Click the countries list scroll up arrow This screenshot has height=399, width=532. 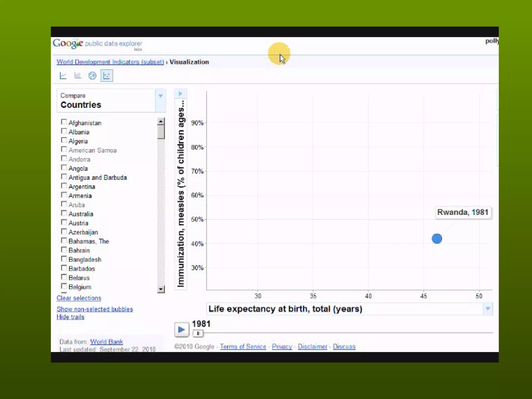161,121
